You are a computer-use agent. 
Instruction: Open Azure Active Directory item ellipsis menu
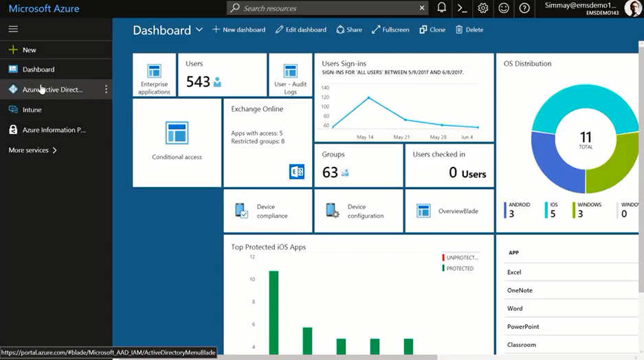(x=106, y=89)
